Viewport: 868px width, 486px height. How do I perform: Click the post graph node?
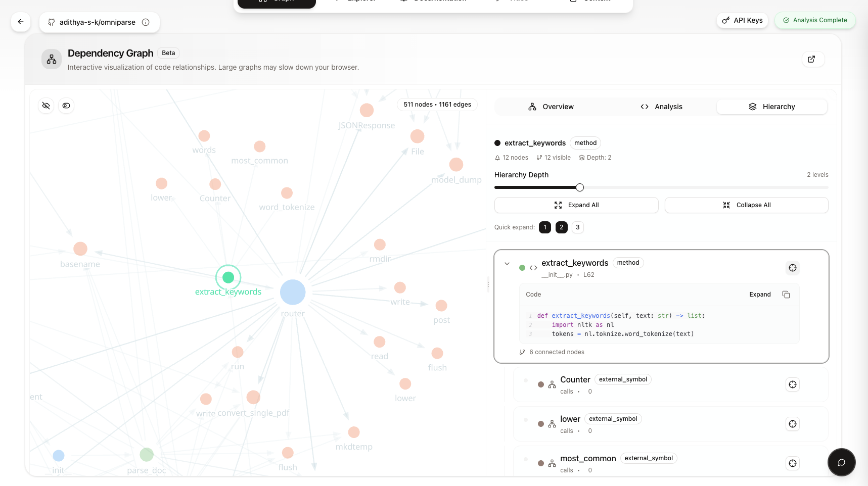441,306
